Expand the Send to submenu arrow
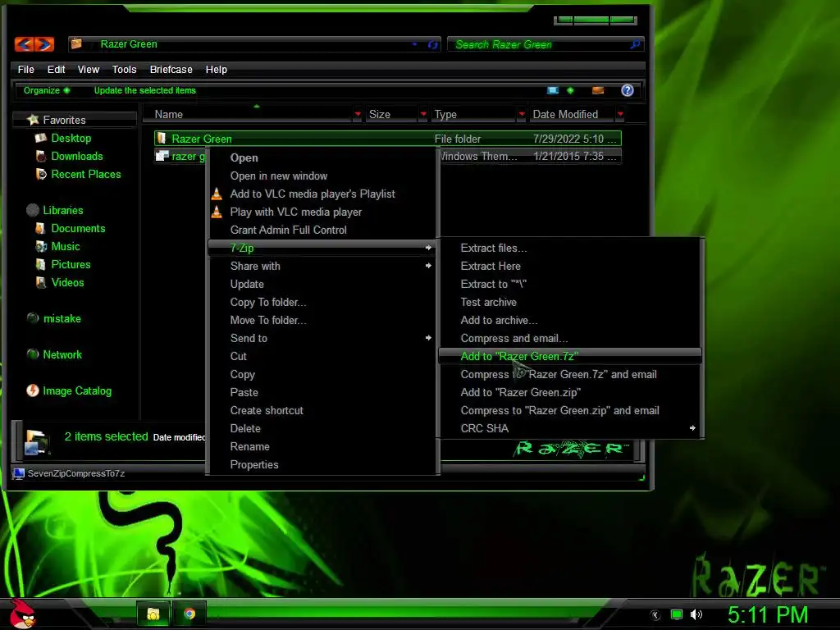840x630 pixels. coord(428,337)
